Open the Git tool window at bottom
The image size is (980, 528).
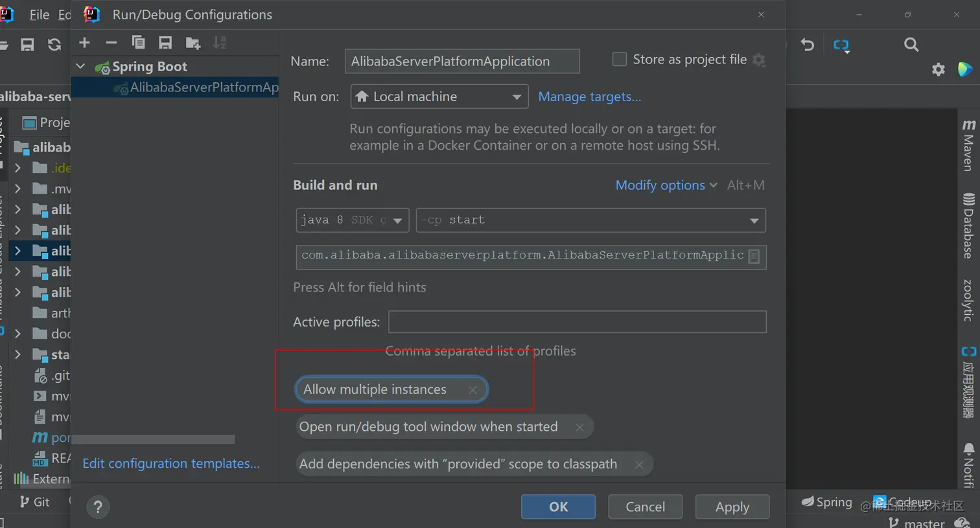pyautogui.click(x=34, y=501)
